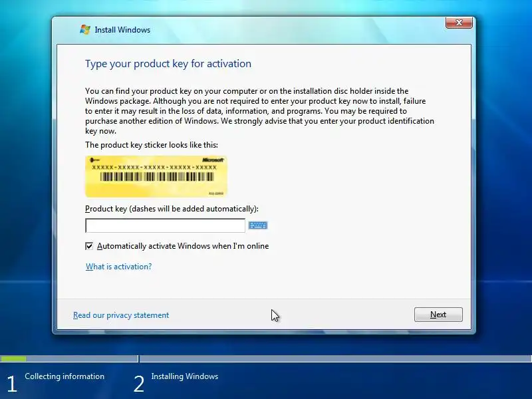Close the Install Windows dialog
Screen dimensions: 532x399
[459, 23]
